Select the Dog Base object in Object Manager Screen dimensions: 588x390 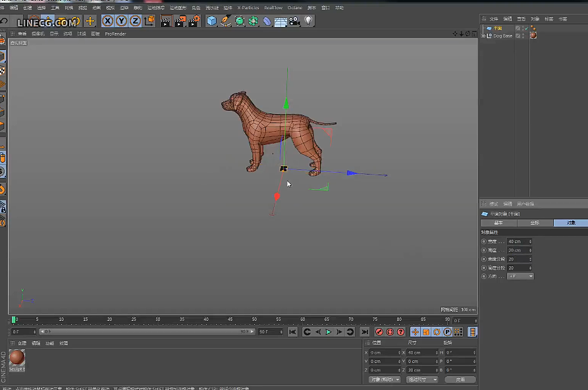point(502,36)
